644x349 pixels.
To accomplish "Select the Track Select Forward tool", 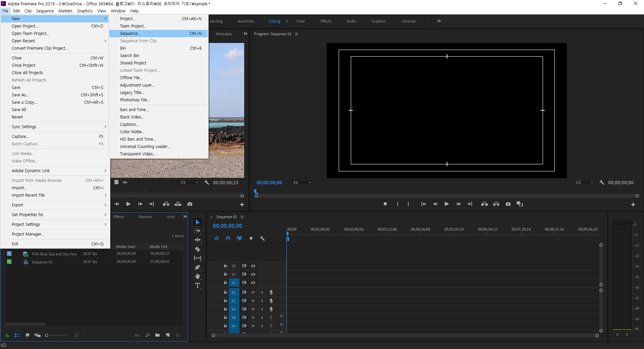I will tap(198, 231).
